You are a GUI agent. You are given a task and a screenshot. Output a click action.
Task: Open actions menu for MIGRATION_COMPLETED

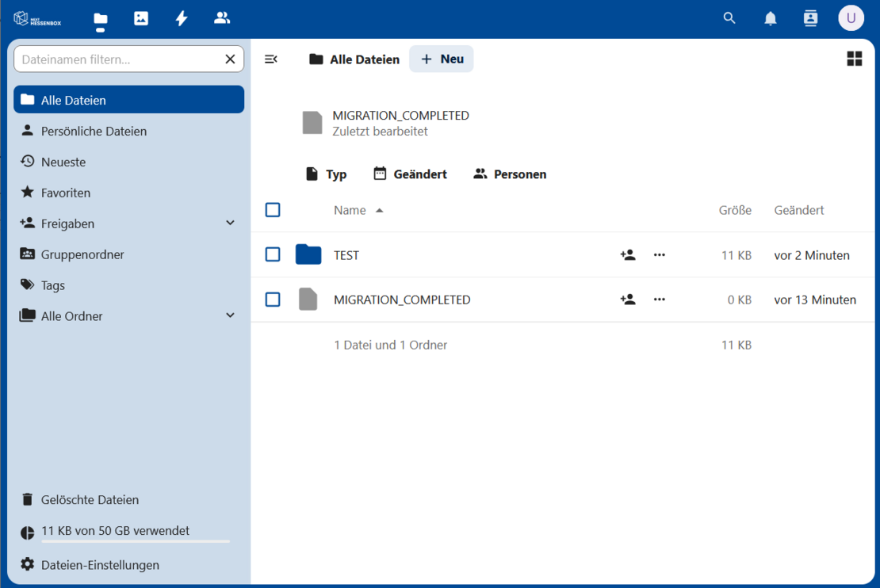[659, 300]
